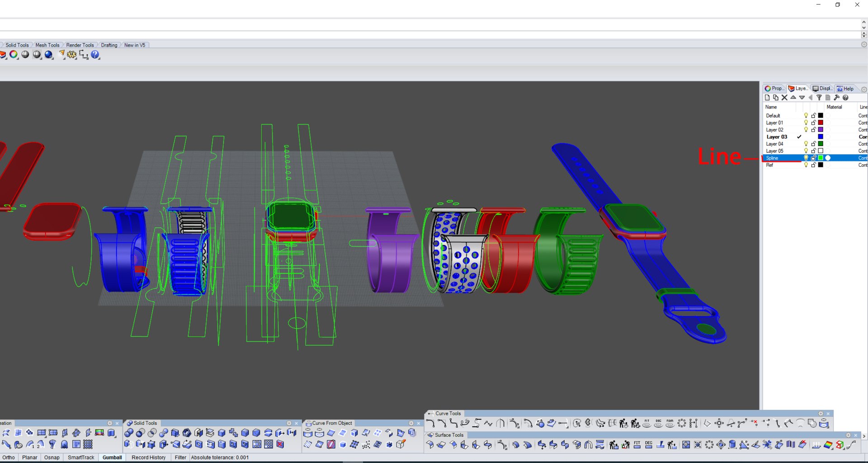
Task: Switch to the Properties panel tab
Action: coord(774,89)
